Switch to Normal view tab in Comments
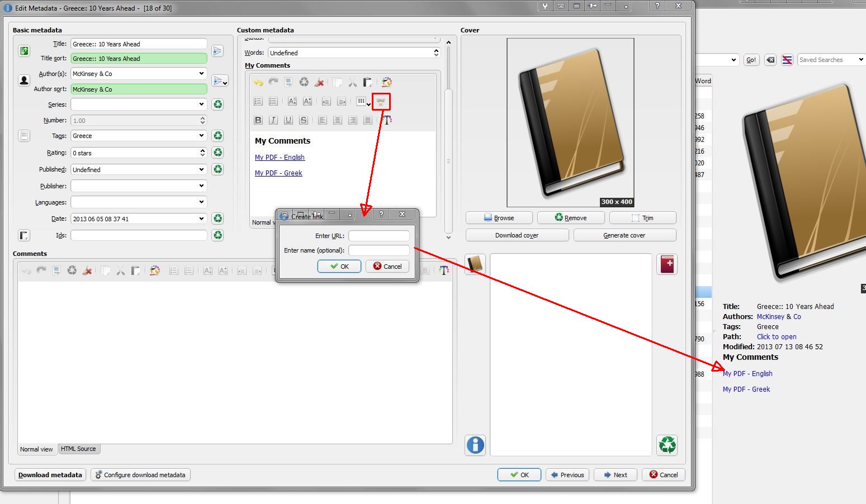Screen dimensions: 866x504 (x=37, y=449)
